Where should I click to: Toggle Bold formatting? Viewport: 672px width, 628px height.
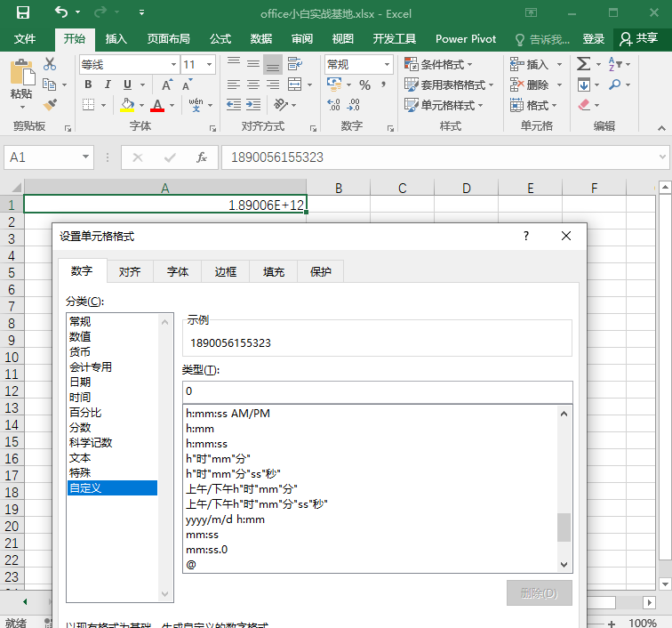[88, 85]
